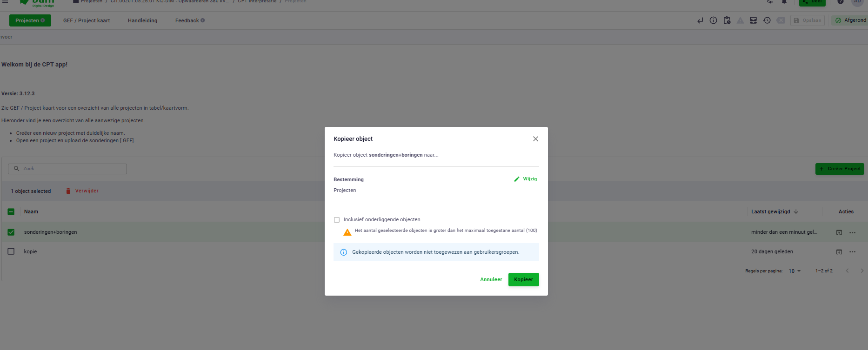Screen dimensions: 868x350
Task: Click the version history clock icon
Action: click(x=767, y=20)
